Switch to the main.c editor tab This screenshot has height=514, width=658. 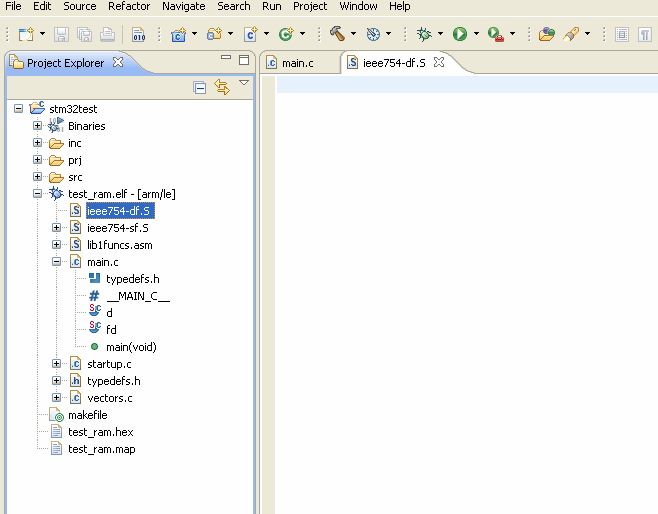tap(298, 63)
